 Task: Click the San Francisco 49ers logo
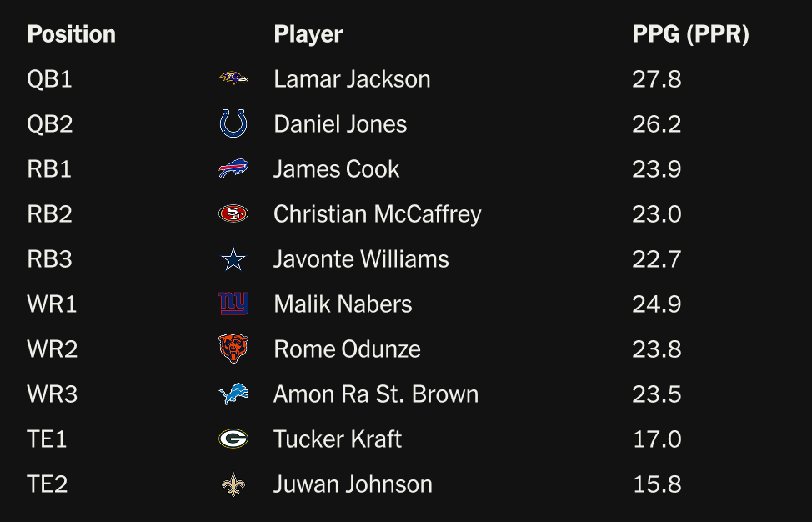233,214
